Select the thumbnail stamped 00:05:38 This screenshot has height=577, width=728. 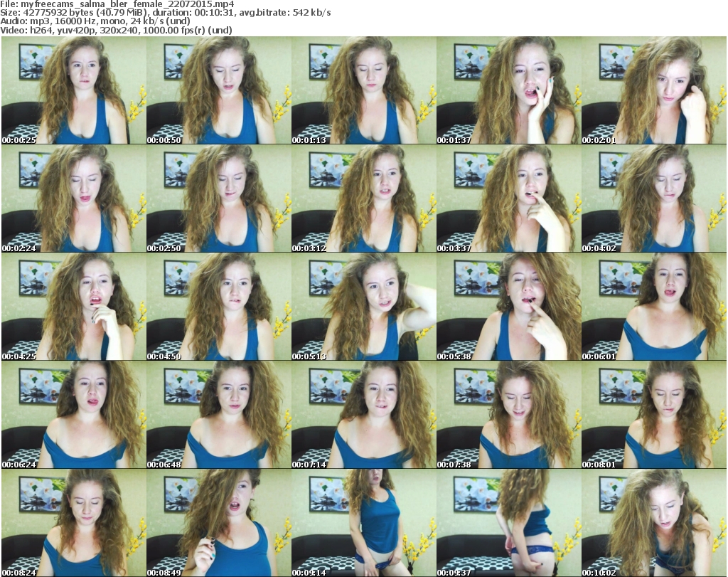coord(508,307)
